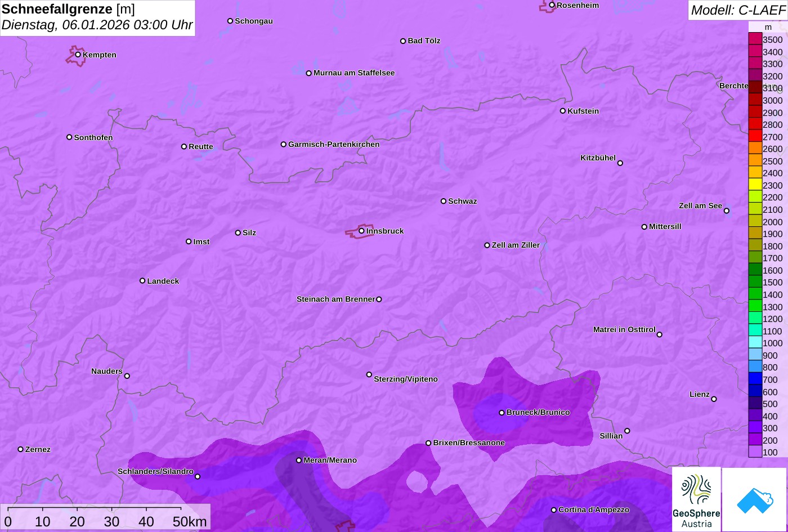
Task: Click the Zernez label
Action: 38,449
